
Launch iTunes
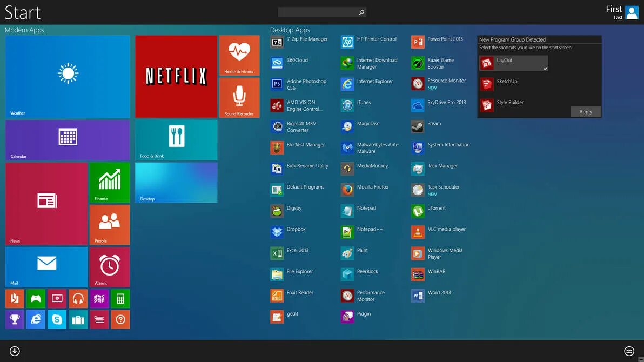(x=357, y=105)
